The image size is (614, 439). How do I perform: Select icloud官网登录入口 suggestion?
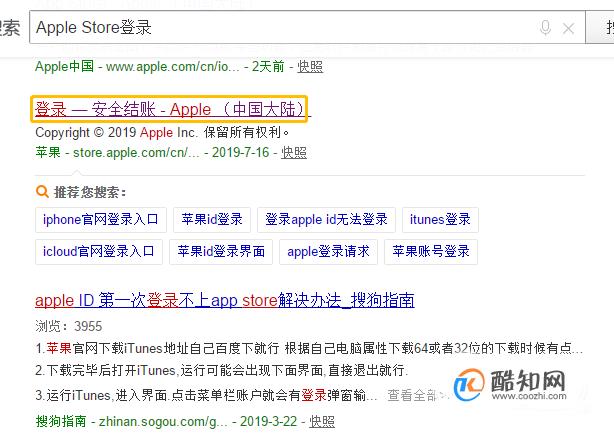click(x=99, y=252)
